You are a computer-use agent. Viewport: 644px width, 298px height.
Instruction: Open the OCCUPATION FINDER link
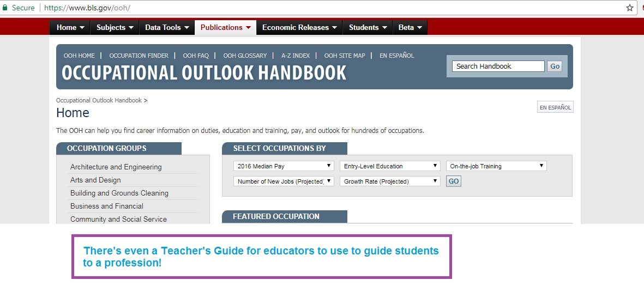[139, 56]
